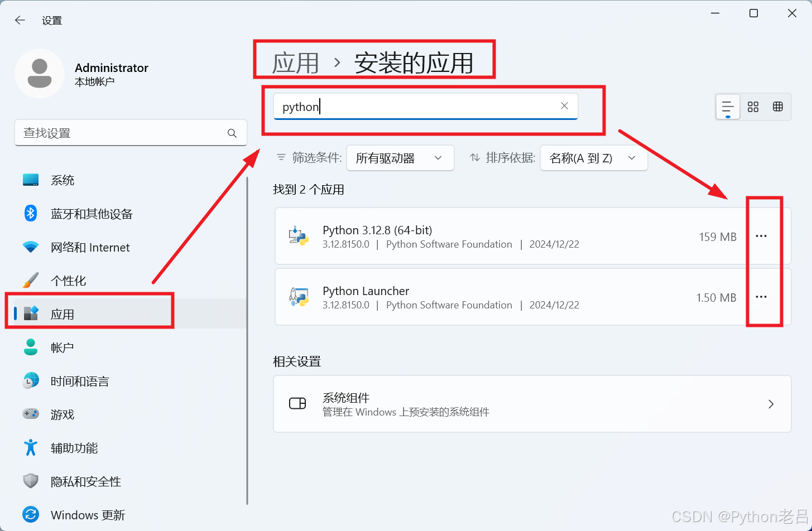
Task: Maximize the Settings window
Action: (x=753, y=13)
